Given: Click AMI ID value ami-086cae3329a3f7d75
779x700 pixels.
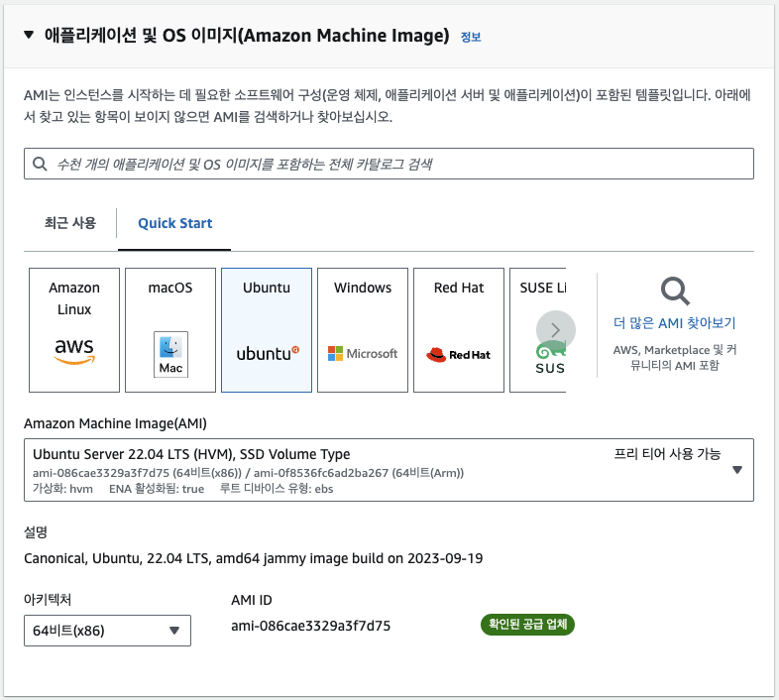Looking at the screenshot, I should tap(310, 626).
